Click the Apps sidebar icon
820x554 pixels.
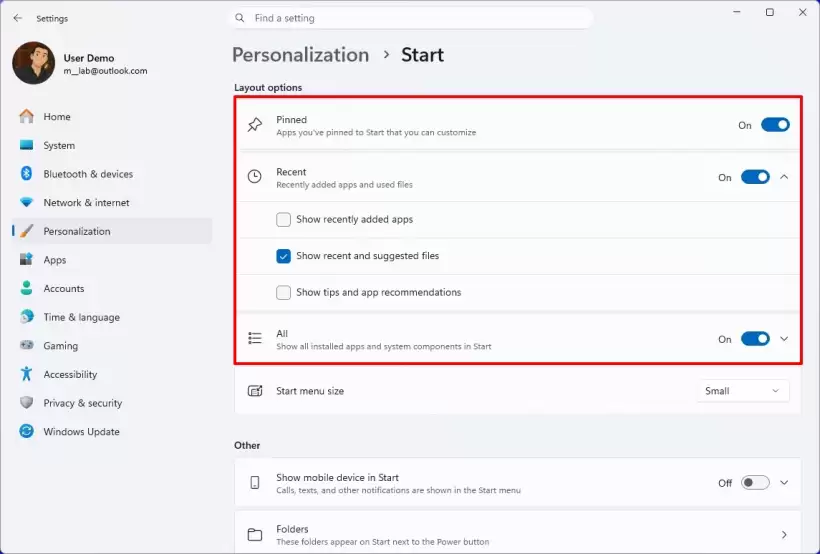tap(26, 259)
